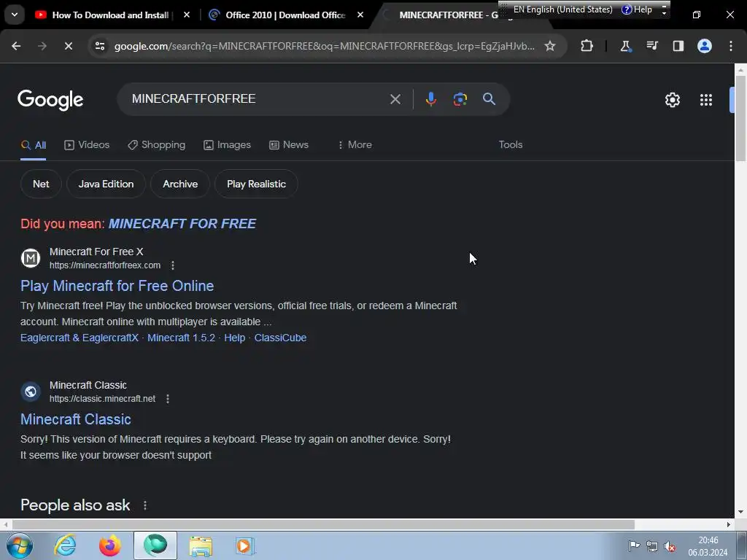Viewport: 747px width, 560px height.
Task: Click Help on the language bar
Action: pos(637,9)
